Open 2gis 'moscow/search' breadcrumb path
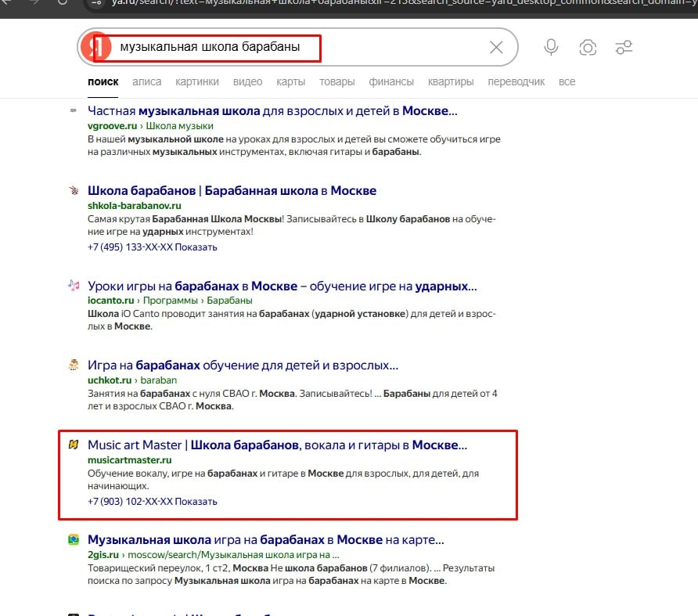Viewport: 698px width, 616px height. pyautogui.click(x=233, y=555)
